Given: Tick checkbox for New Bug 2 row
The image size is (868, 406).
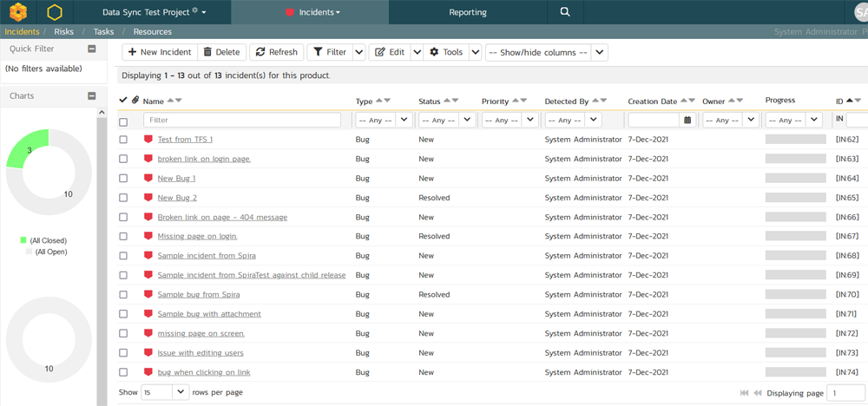Looking at the screenshot, I should (123, 198).
